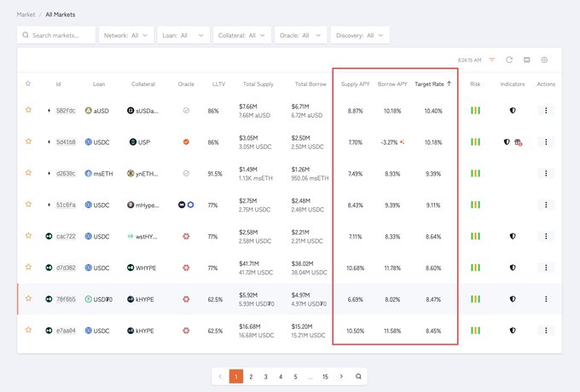Sort by Supply APY column header

pos(355,84)
